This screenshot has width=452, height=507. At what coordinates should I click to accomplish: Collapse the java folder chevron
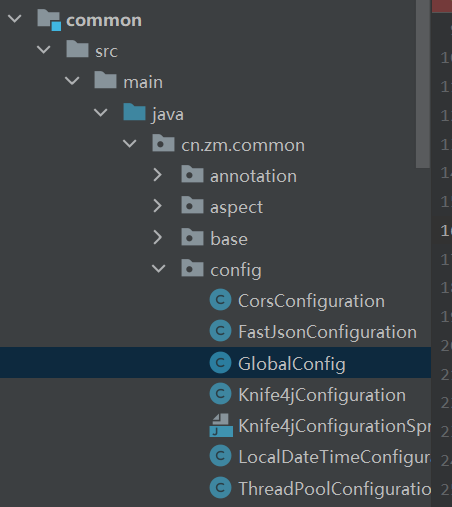[x=101, y=112]
